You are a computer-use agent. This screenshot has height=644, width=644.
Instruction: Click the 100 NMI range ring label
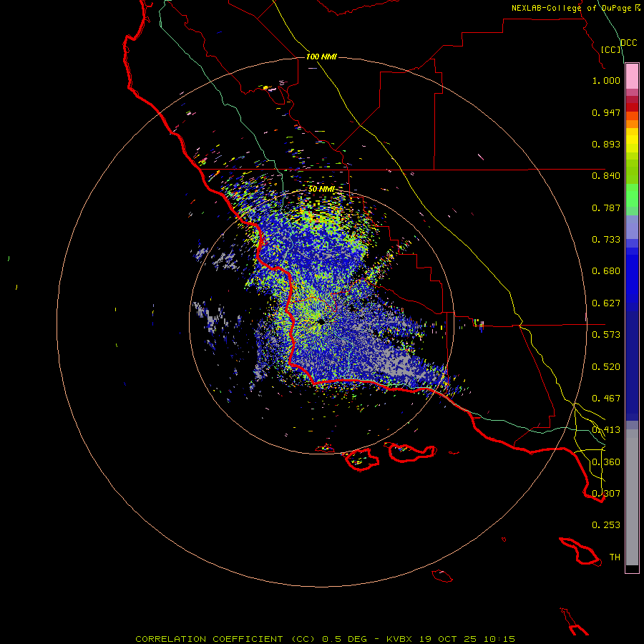tap(321, 57)
